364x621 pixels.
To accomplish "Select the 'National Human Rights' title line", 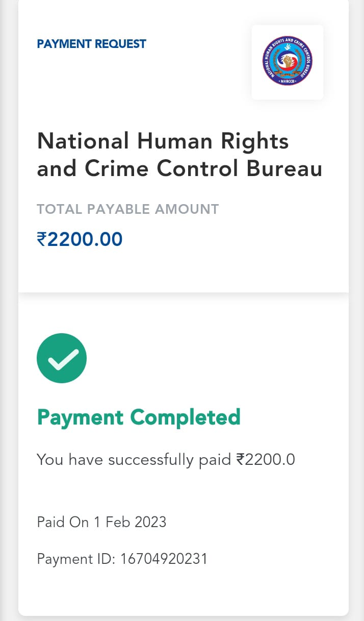I will (163, 141).
